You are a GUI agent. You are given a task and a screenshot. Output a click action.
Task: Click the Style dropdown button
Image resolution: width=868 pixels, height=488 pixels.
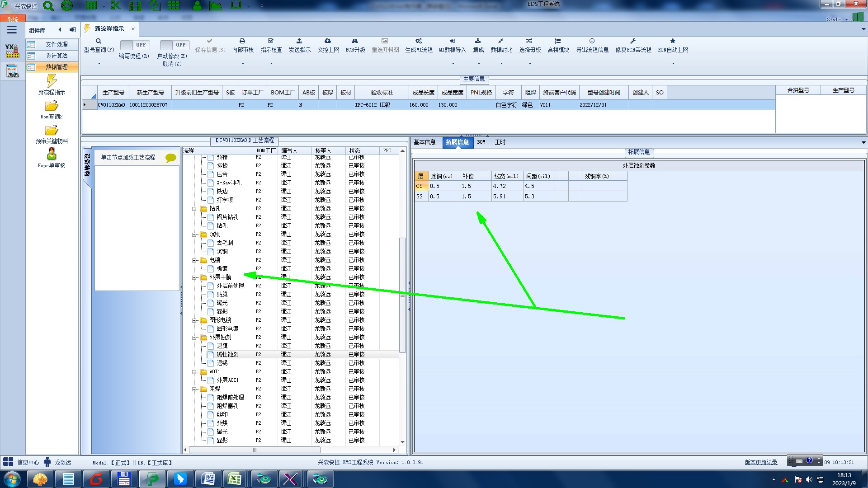(837, 19)
